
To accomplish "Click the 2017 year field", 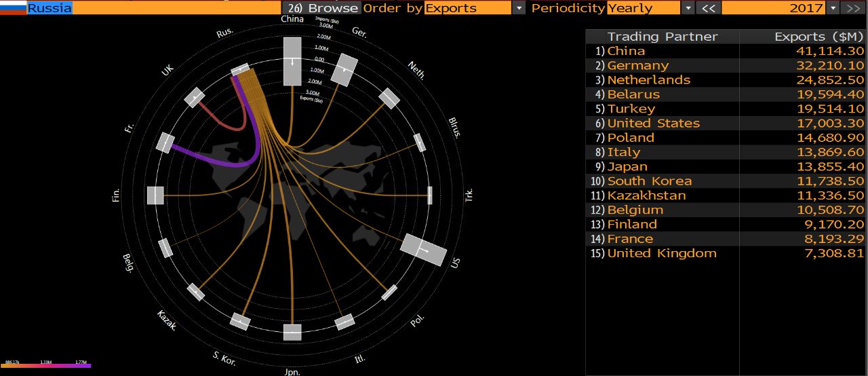I will (x=774, y=8).
